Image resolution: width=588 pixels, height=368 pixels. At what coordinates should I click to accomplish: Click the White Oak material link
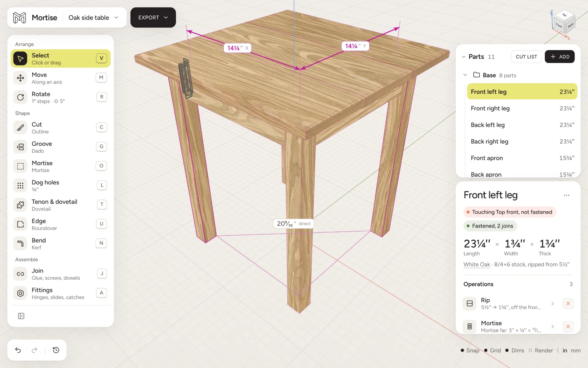coord(477,264)
